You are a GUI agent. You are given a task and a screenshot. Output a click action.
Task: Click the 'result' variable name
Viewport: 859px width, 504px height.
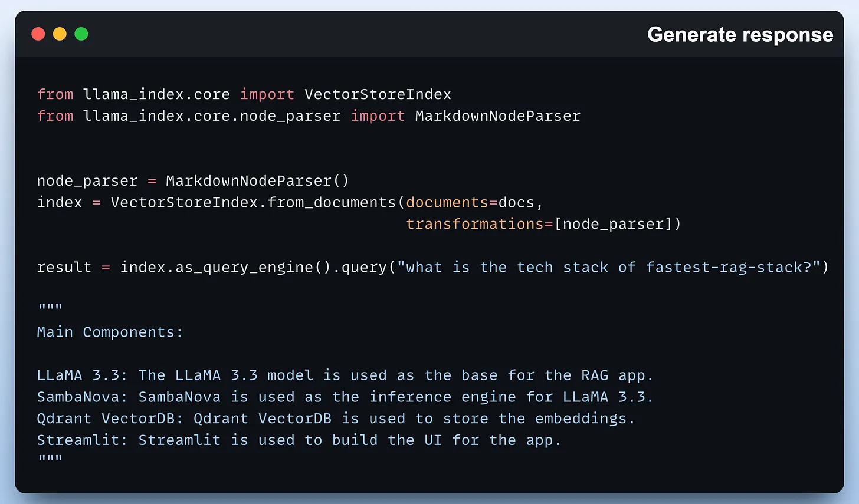[x=64, y=268]
